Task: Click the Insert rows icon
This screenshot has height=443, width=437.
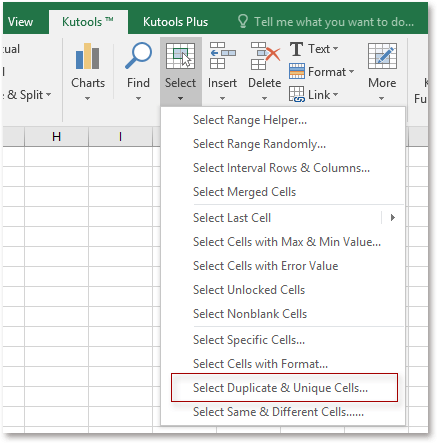Action: [222, 56]
